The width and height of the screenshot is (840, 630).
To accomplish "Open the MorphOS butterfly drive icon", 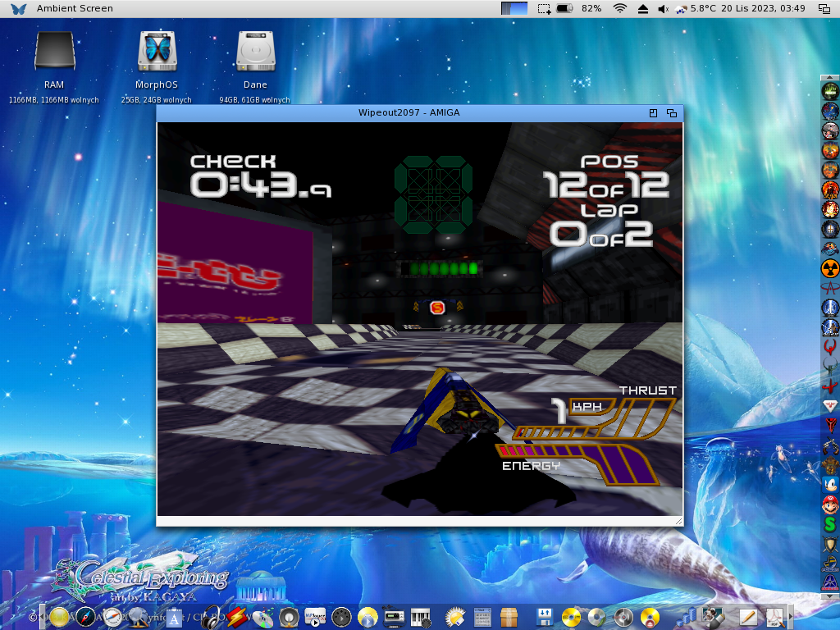I will [157, 52].
